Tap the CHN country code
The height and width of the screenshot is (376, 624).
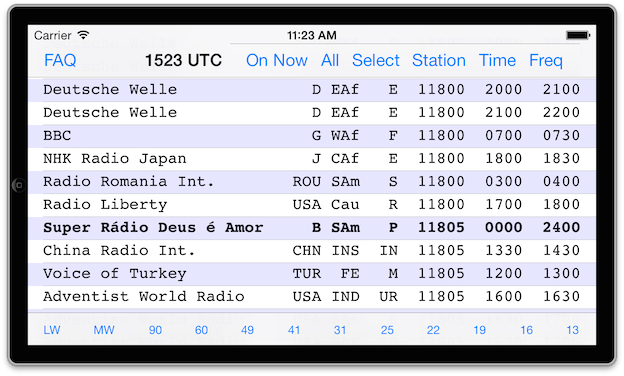[x=307, y=251]
